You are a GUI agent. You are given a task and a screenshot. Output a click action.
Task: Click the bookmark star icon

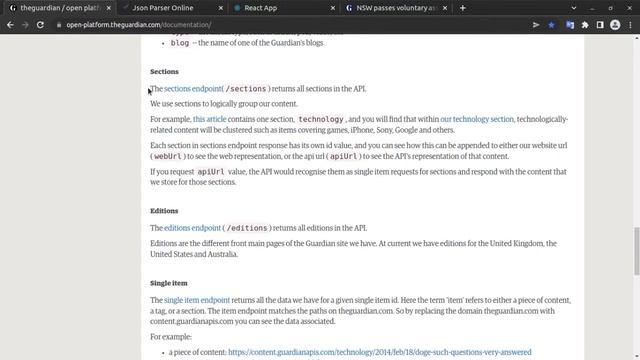pos(551,25)
